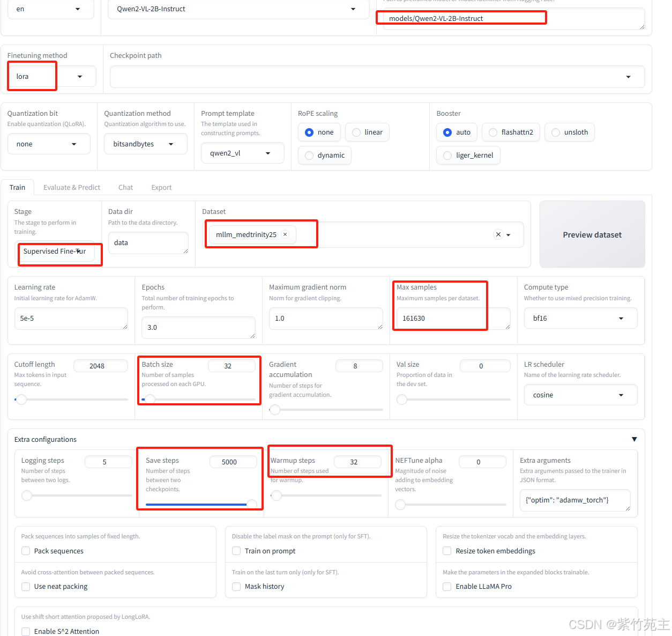
Task: Click the Max samples field 161630
Action: [x=453, y=319]
